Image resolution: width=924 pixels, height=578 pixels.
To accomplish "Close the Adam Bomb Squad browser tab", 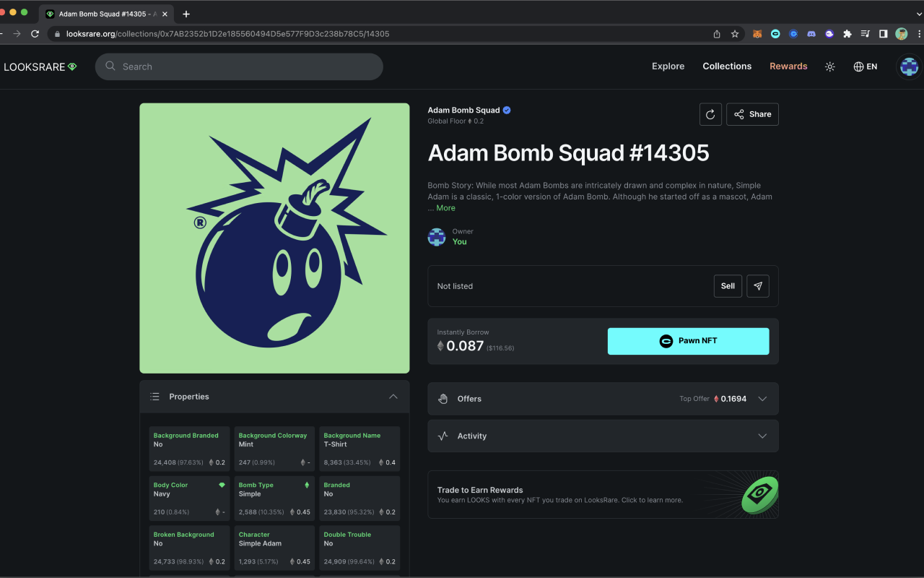I will [x=166, y=14].
